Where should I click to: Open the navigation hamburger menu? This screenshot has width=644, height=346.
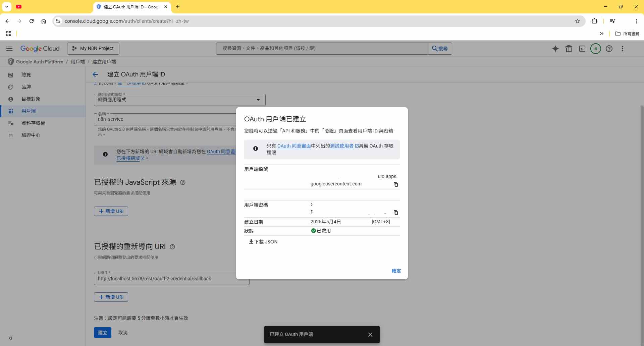tap(9, 49)
